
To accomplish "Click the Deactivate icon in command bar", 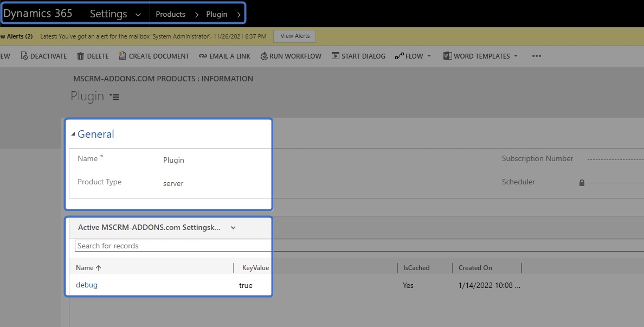I will point(24,56).
